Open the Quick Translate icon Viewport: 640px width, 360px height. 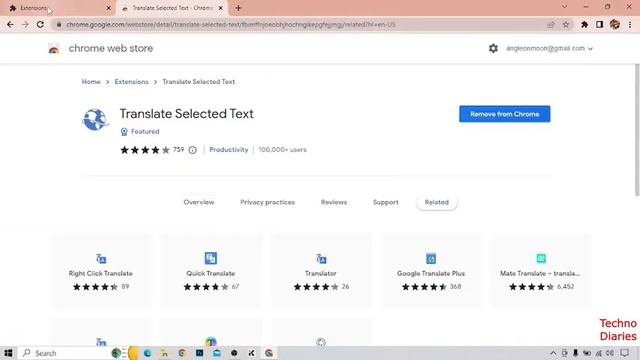point(211,258)
